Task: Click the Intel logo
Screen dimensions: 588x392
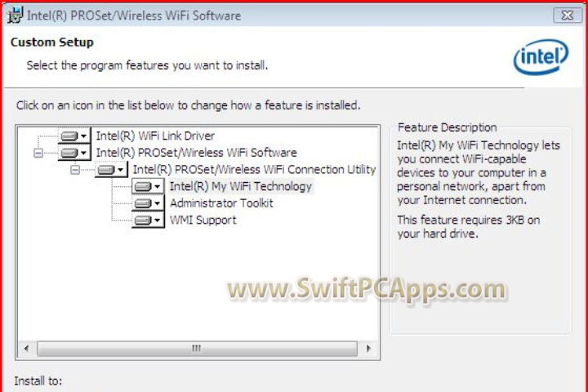Action: click(541, 57)
